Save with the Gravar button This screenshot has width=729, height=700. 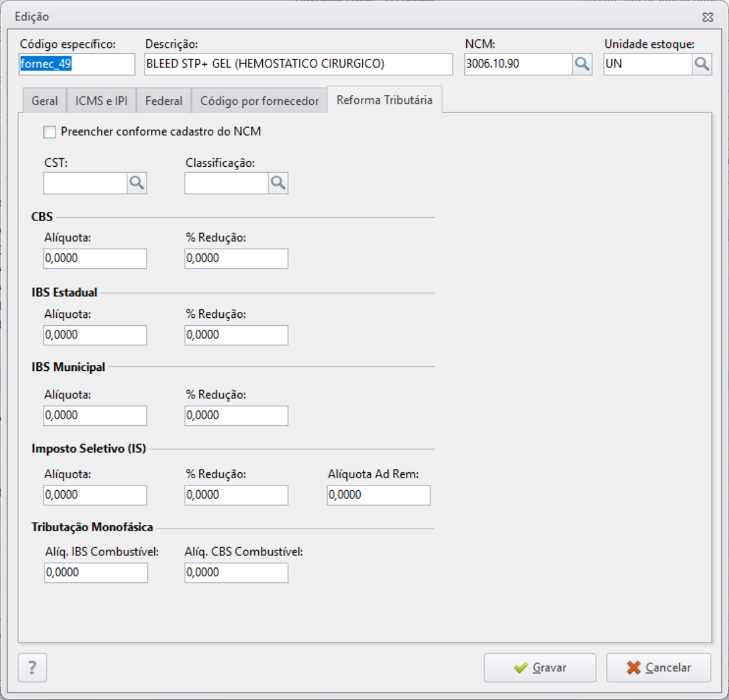pos(540,667)
